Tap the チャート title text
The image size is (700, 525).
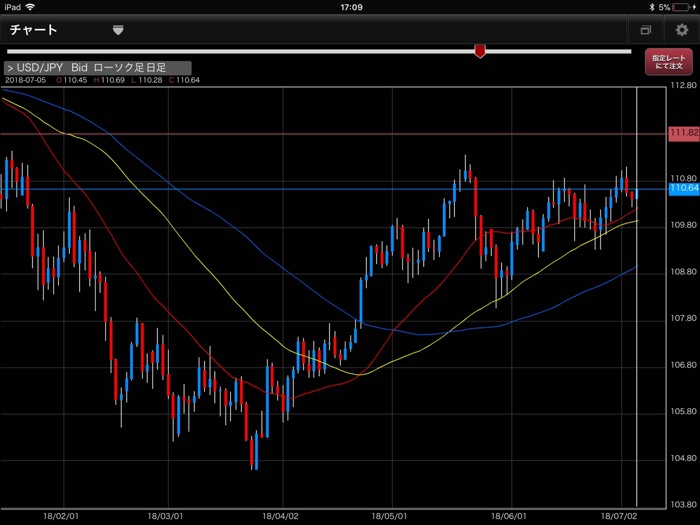coord(34,30)
